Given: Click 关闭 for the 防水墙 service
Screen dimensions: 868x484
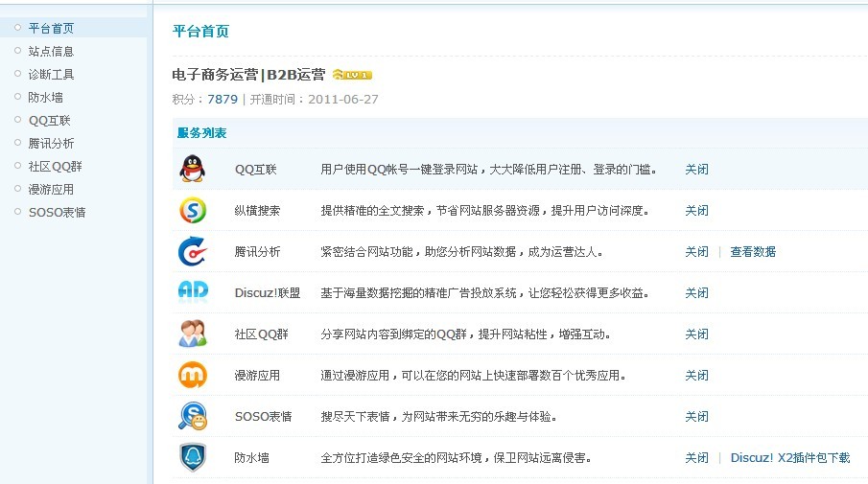Looking at the screenshot, I should (x=696, y=457).
